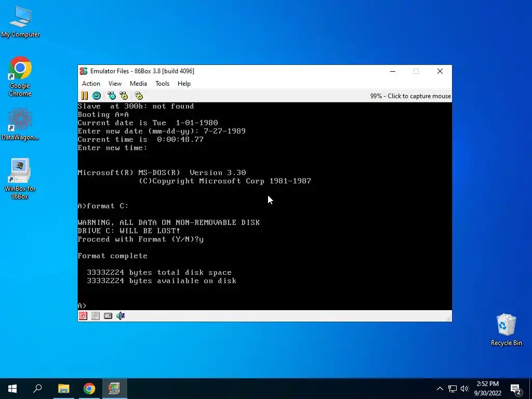Select the Recycle Bin desktop icon
This screenshot has height=399, width=532.
tap(506, 330)
